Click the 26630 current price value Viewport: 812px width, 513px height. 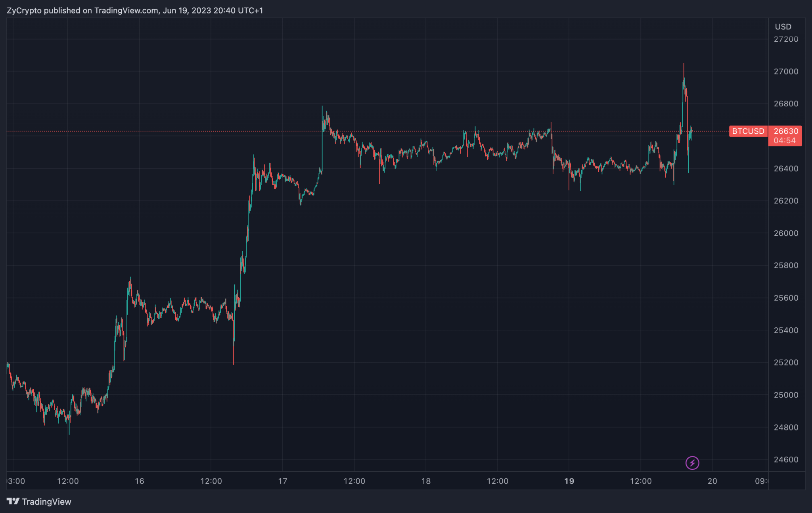785,131
